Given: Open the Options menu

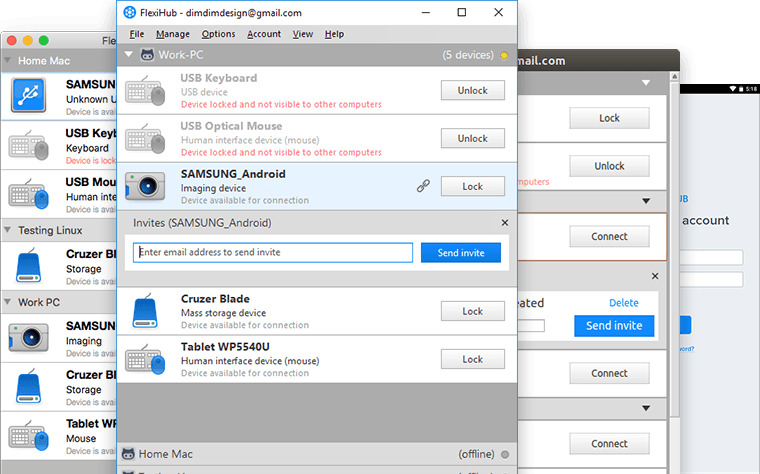Looking at the screenshot, I should pos(218,34).
